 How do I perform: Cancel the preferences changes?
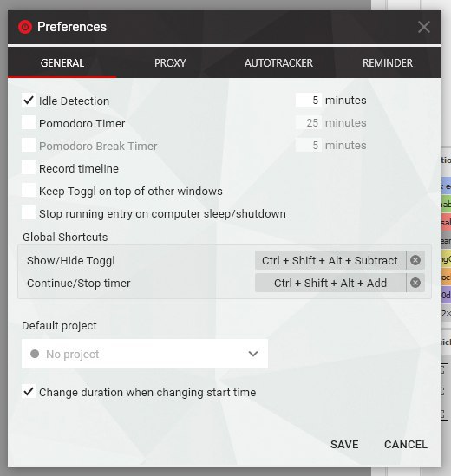(406, 445)
